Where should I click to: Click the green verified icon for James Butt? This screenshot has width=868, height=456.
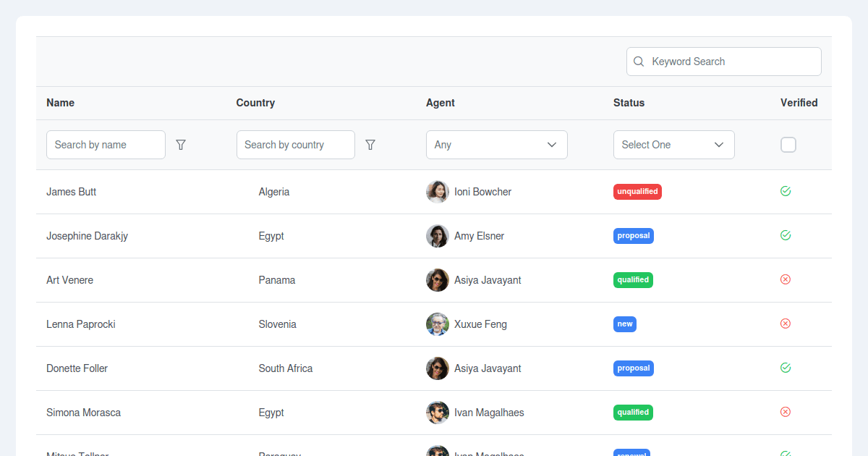click(786, 191)
